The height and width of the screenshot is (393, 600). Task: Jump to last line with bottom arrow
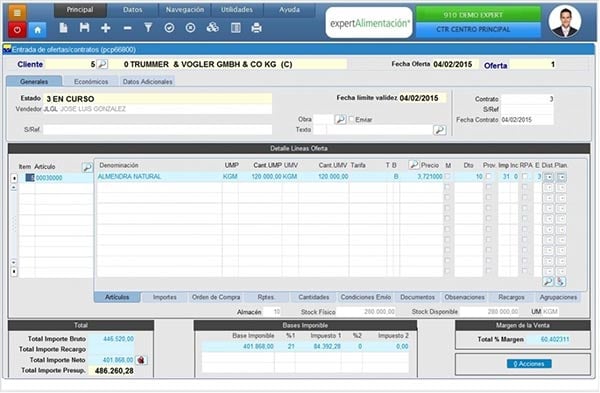tap(14, 272)
